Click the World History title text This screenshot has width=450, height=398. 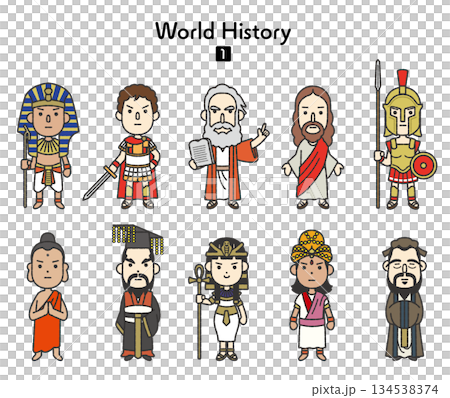coord(223,32)
